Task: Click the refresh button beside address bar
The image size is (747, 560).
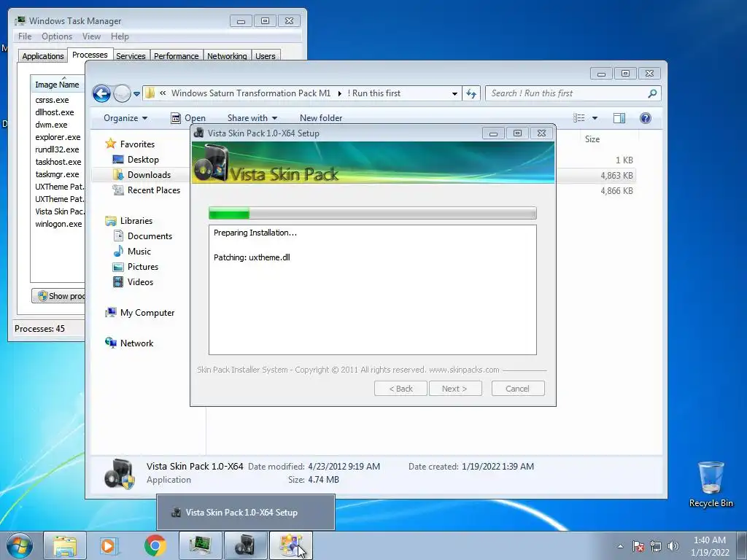Action: click(471, 94)
